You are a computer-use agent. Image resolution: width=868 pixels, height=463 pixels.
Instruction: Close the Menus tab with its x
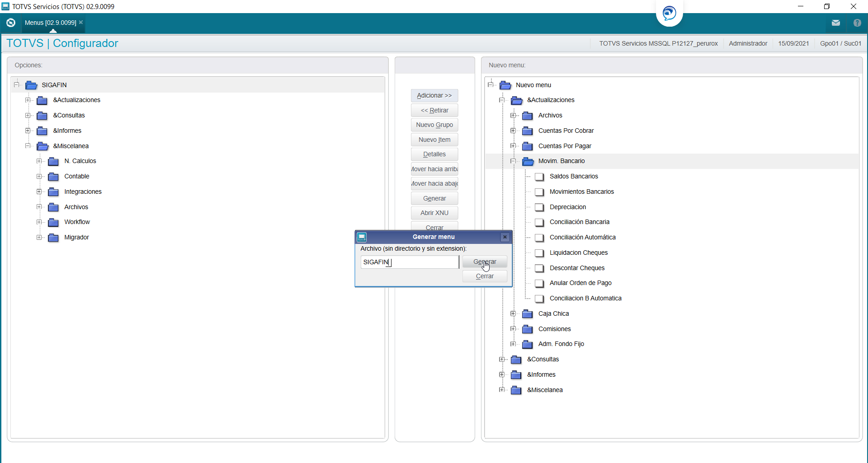click(81, 22)
